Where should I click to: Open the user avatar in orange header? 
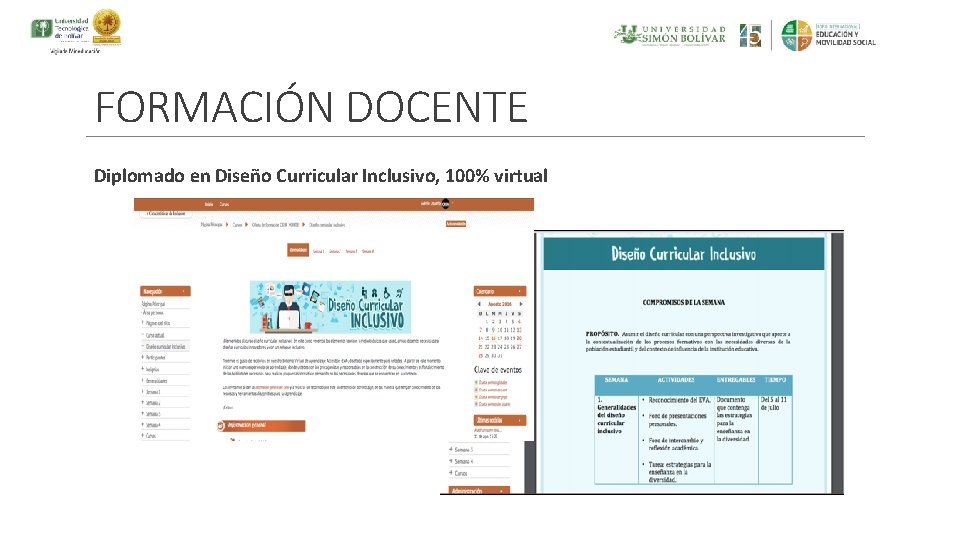point(445,204)
